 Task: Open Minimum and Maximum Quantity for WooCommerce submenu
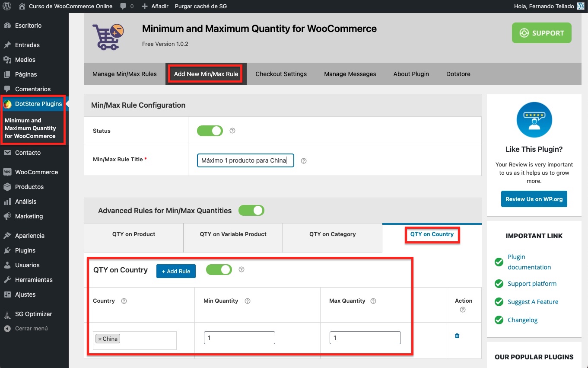pyautogui.click(x=30, y=128)
